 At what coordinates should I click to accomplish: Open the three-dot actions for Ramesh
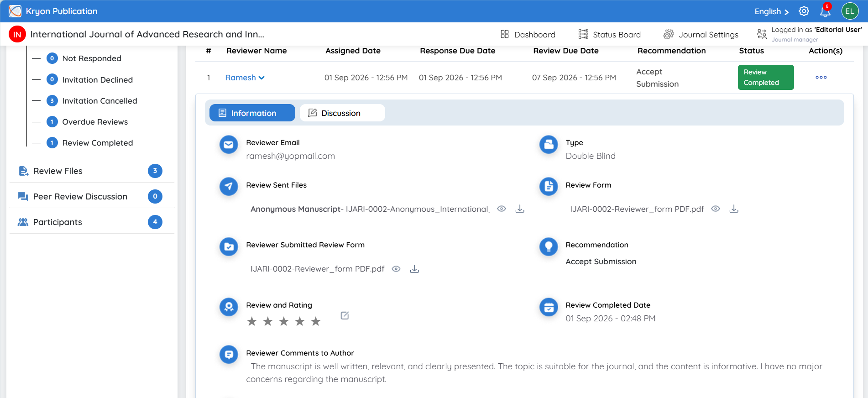pos(821,78)
